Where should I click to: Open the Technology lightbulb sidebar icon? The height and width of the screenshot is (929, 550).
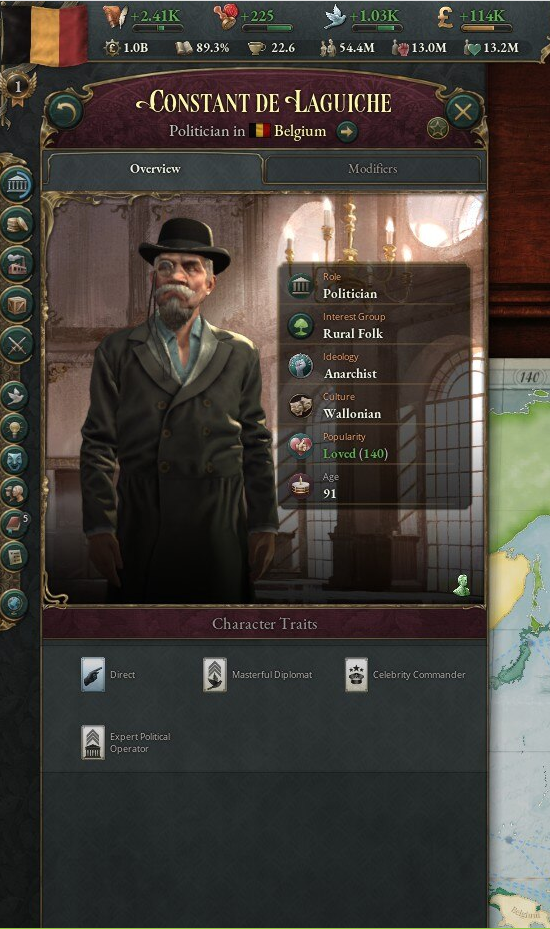(15, 427)
